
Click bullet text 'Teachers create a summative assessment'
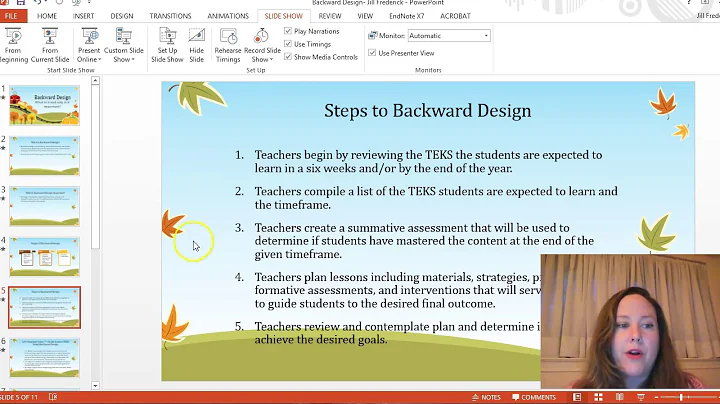pos(424,241)
